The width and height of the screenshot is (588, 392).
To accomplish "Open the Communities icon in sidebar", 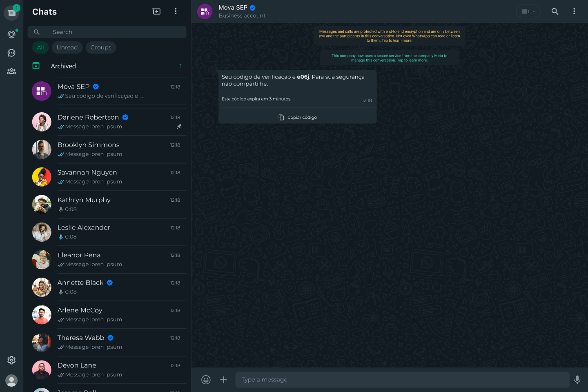I will (11, 71).
